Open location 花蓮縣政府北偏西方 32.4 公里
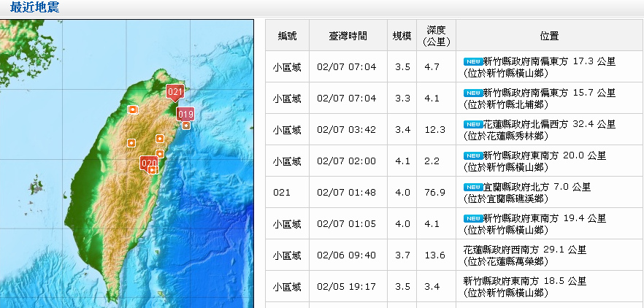Viewport: 644px width, 308px height. [x=549, y=124]
